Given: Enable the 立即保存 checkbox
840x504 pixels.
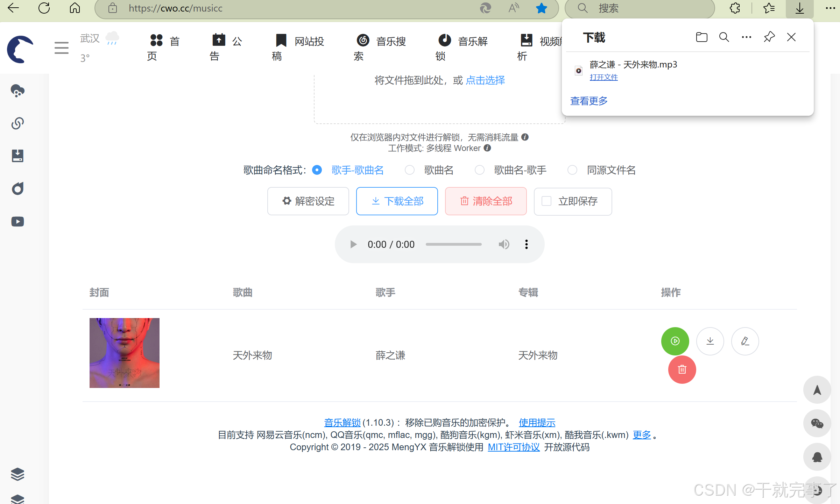Looking at the screenshot, I should tap(546, 201).
